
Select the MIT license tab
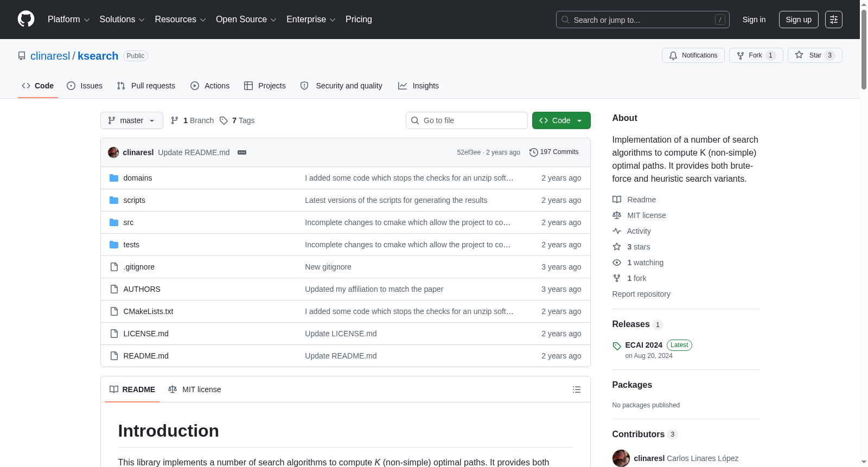click(x=195, y=389)
